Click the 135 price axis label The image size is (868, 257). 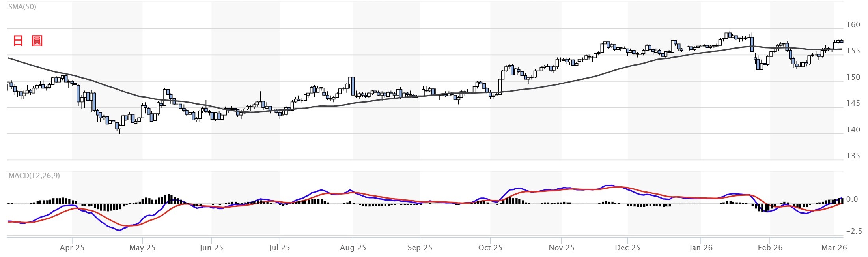[853, 156]
